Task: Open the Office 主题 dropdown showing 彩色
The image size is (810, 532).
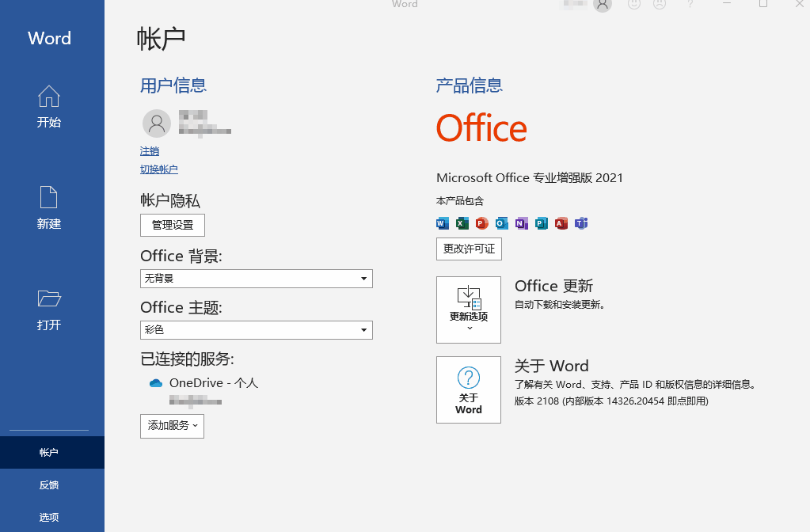Action: [x=257, y=330]
